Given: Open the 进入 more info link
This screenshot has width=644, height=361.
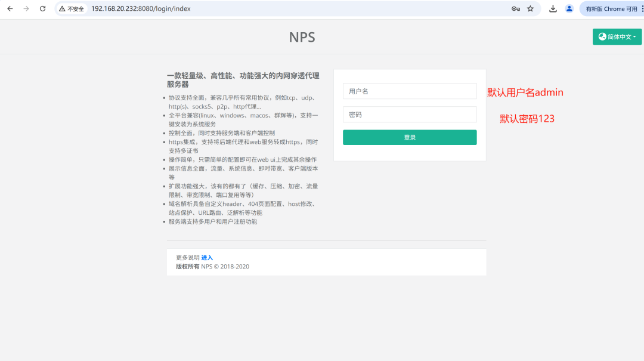Looking at the screenshot, I should tap(207, 257).
